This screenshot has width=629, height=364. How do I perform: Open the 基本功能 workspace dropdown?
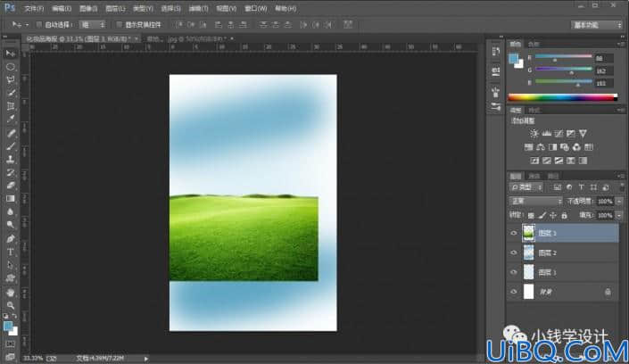597,25
